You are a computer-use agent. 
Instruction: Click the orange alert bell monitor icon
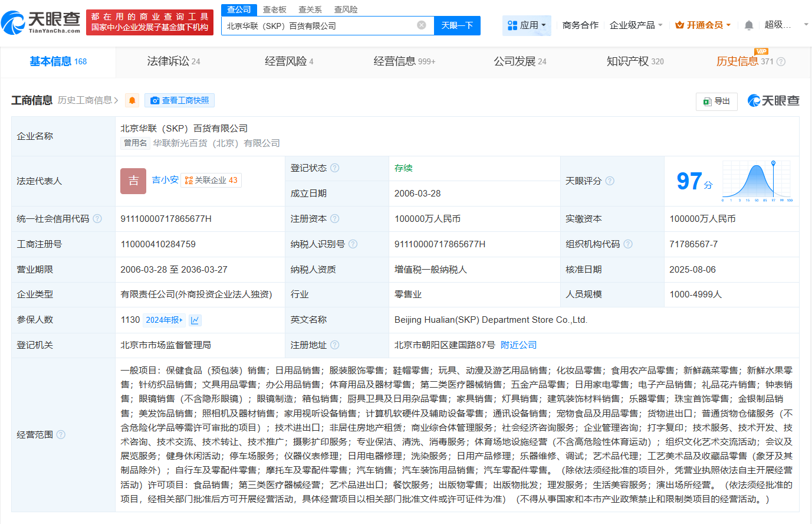point(132,100)
